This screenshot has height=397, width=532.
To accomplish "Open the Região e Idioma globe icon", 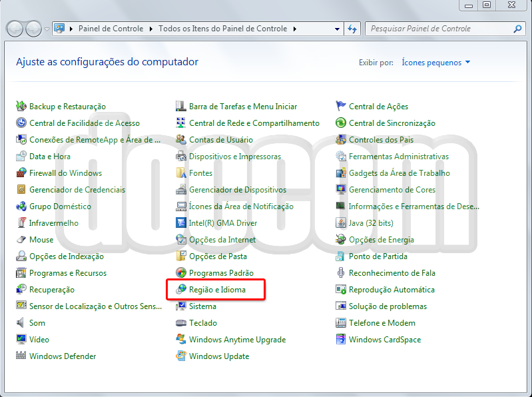I will [x=181, y=289].
